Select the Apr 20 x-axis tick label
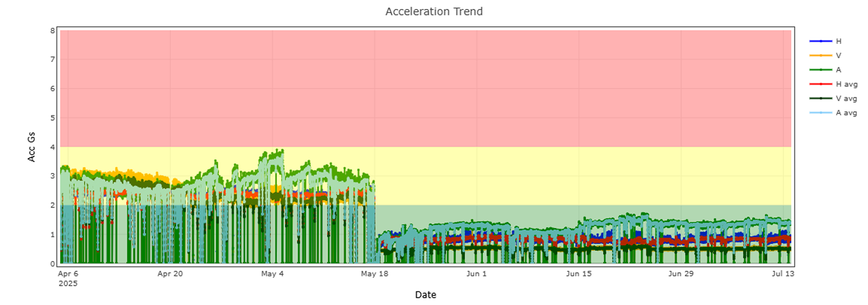Screen dimensions: 868x305 click(170, 274)
